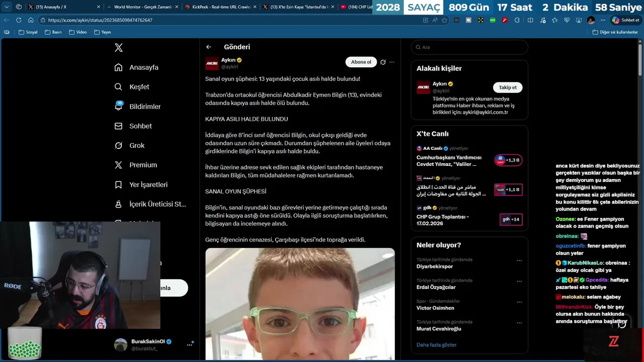644x362 pixels.
Task: Switch to KickPeek URL Crawler tab
Action: (220, 7)
